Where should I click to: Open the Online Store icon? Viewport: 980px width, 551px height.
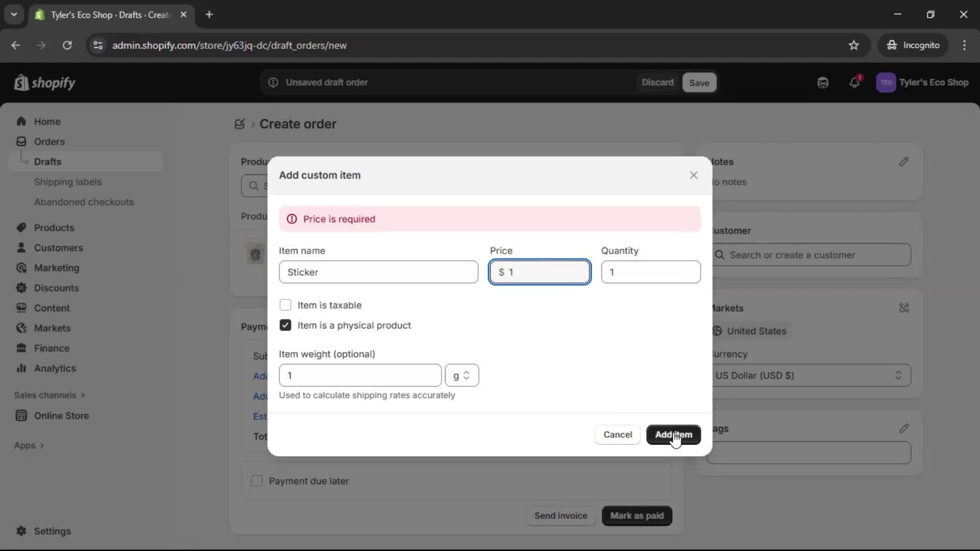[x=21, y=416]
